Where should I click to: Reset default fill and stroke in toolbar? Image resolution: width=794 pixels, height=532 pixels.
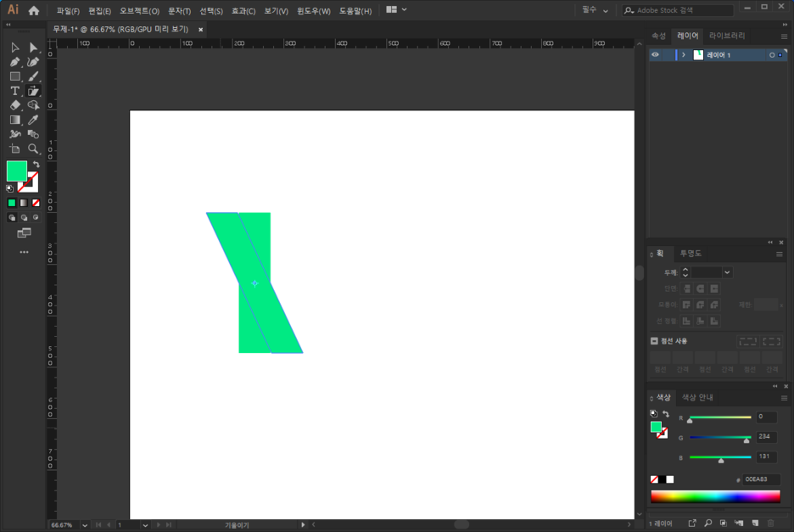tap(9, 188)
